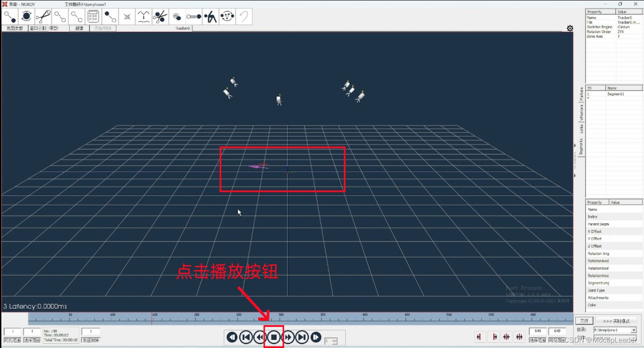Switch to the Links side tab
The height and width of the screenshot is (348, 644).
click(581, 129)
